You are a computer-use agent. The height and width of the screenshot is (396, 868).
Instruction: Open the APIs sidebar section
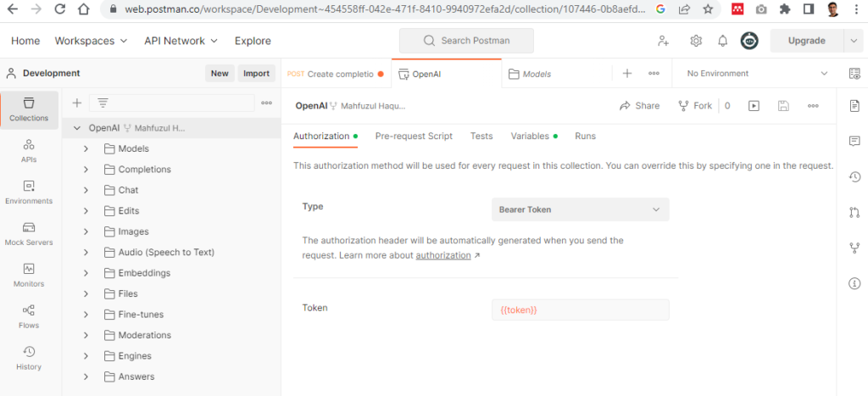click(x=29, y=151)
